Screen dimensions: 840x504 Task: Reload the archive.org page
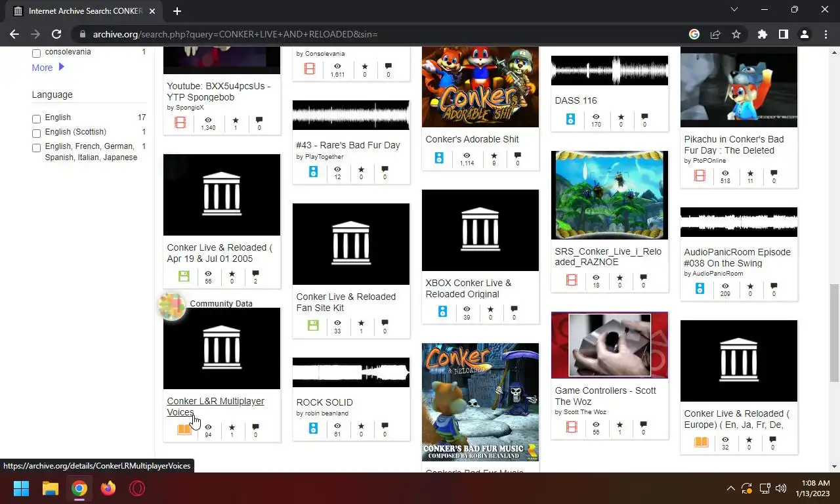pos(56,34)
